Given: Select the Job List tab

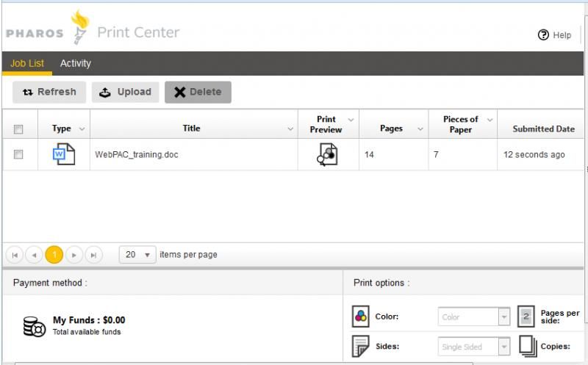Looking at the screenshot, I should [x=27, y=63].
